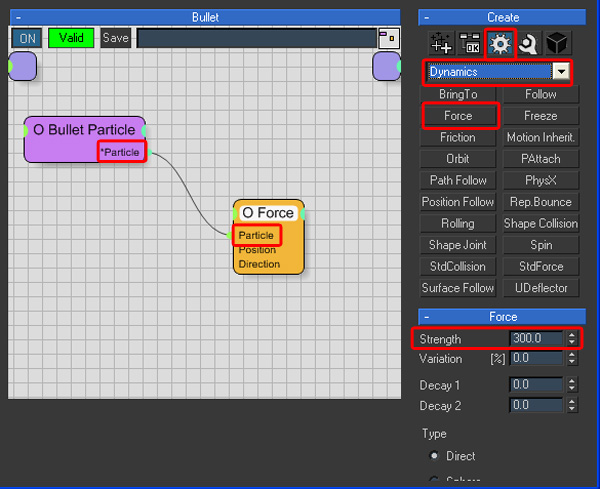
Task: Pick the Path Follow operator
Action: tap(458, 180)
